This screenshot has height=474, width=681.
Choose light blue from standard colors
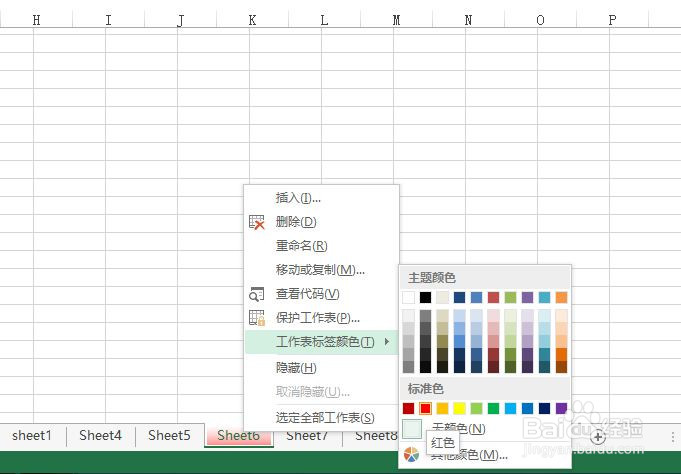(511, 408)
